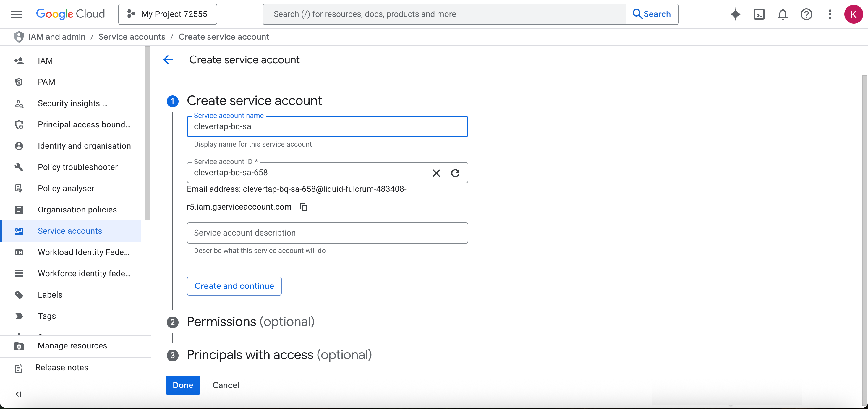868x409 pixels.
Task: Open Workload Identity Federation sidebar item
Action: [83, 252]
